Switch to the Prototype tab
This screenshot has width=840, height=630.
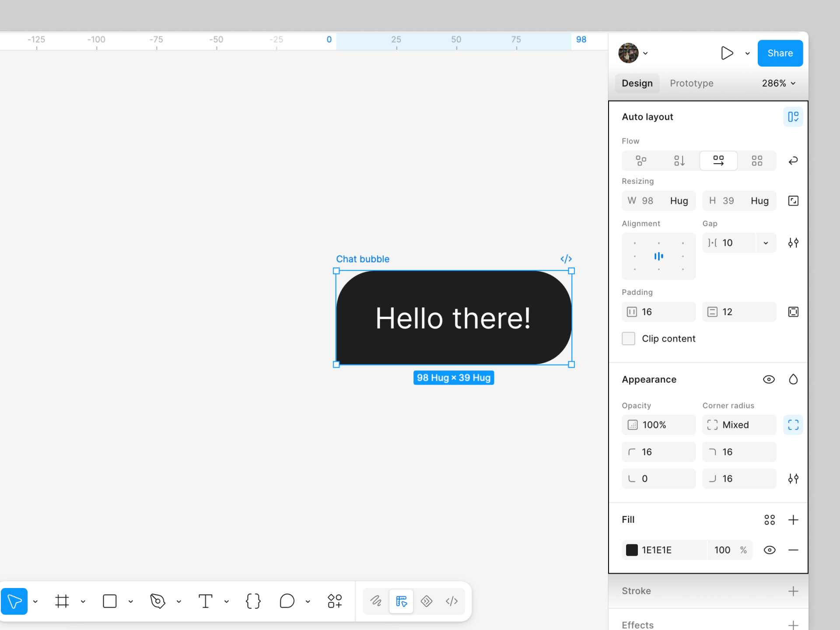(x=691, y=83)
